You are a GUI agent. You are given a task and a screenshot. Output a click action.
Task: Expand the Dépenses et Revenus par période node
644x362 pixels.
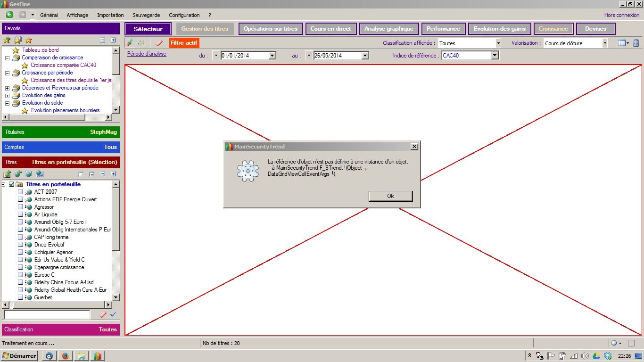(7, 88)
